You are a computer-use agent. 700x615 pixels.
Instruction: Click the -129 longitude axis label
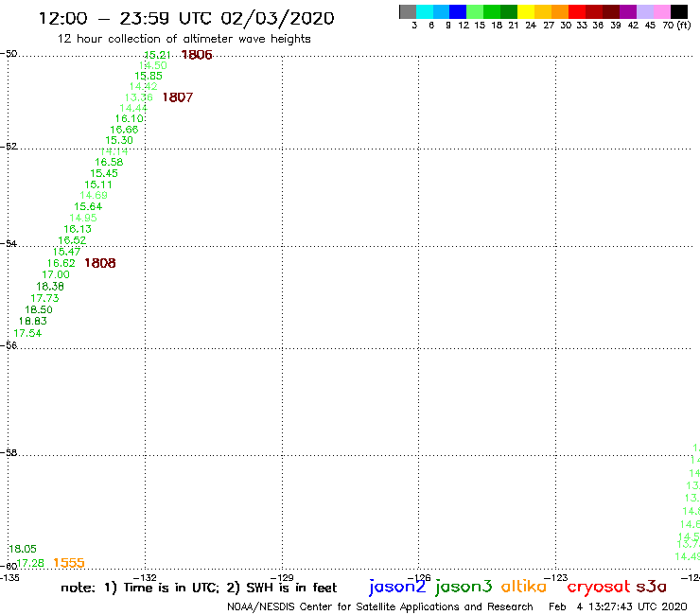point(282,577)
